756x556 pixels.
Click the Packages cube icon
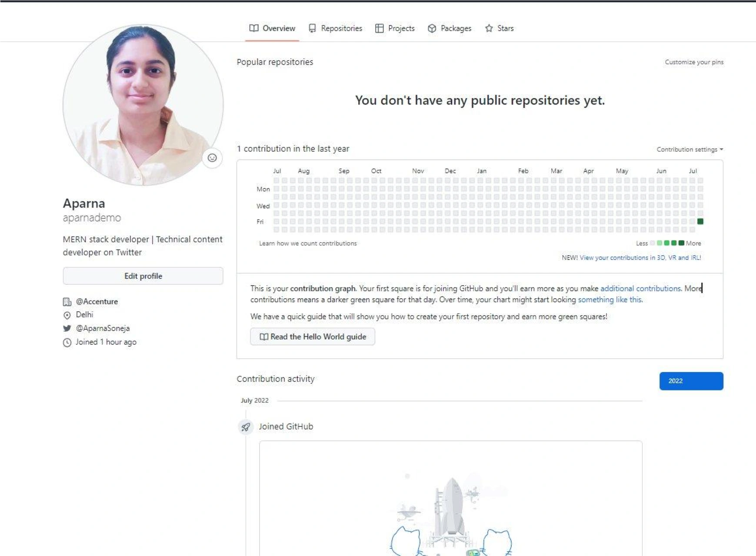point(432,28)
